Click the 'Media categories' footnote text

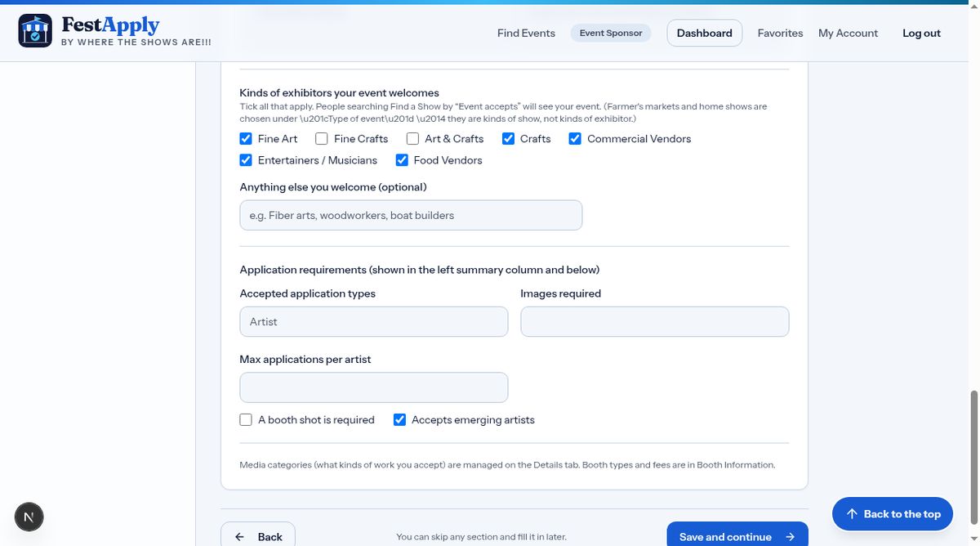[507, 465]
